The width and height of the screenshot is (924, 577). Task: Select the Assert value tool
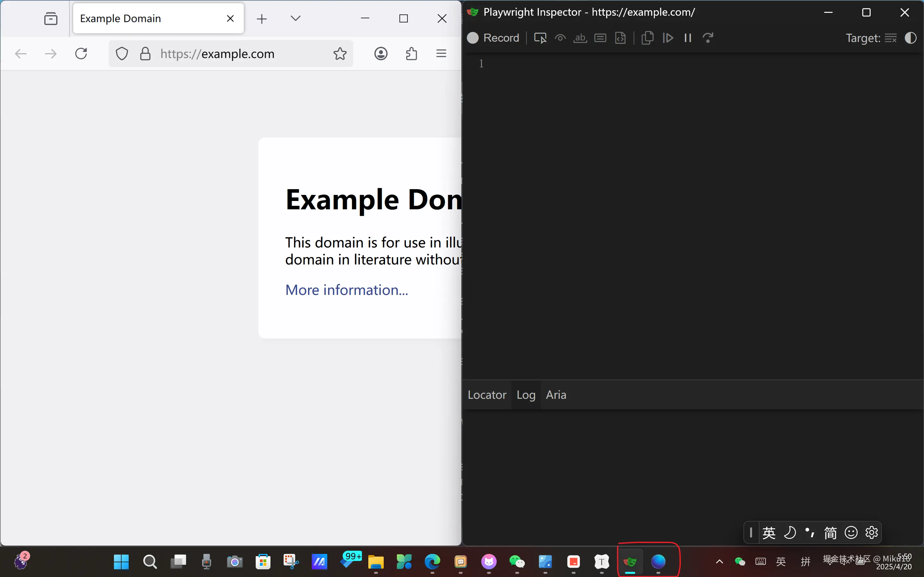tap(600, 38)
